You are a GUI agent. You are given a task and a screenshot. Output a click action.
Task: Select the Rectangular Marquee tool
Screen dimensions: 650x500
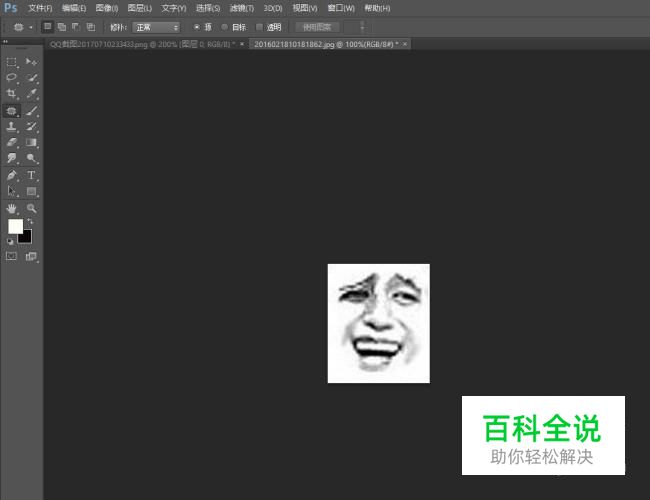point(11,62)
